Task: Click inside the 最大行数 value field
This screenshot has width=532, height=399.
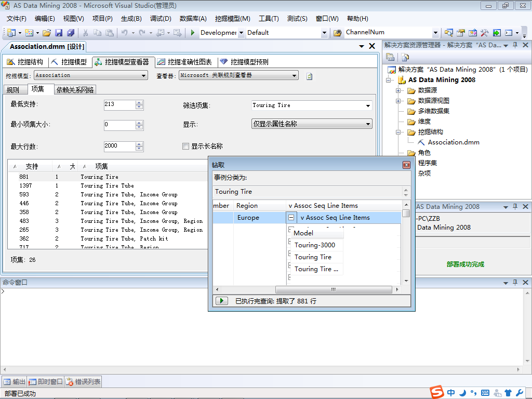Action: click(x=119, y=146)
